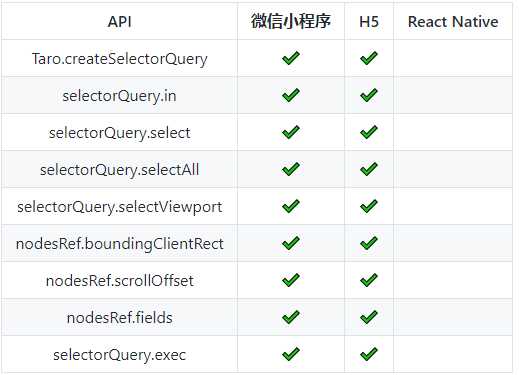Click the WeChat checkmark for nodesRef.boundingClientRect
The width and height of the screenshot is (519, 375).
[x=291, y=243]
